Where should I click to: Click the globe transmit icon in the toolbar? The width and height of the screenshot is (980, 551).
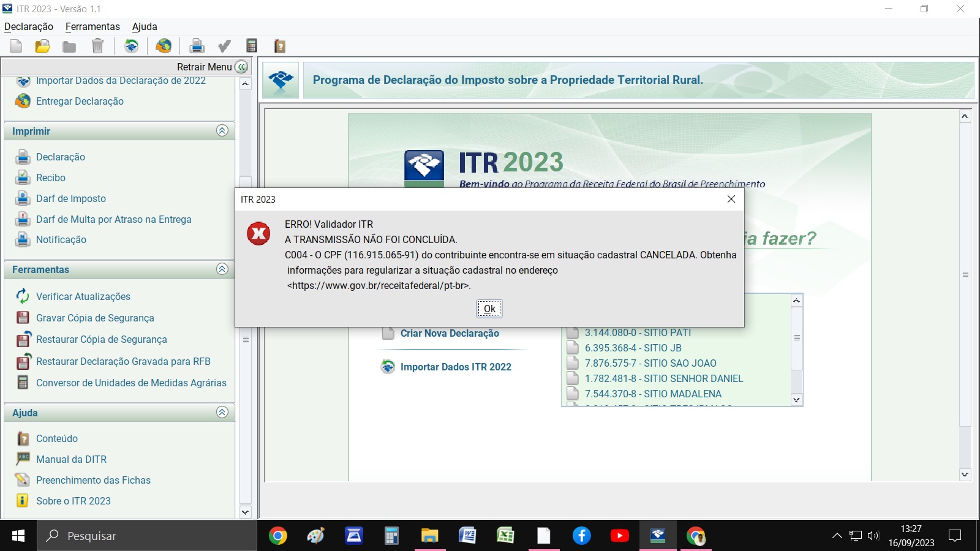coord(164,46)
